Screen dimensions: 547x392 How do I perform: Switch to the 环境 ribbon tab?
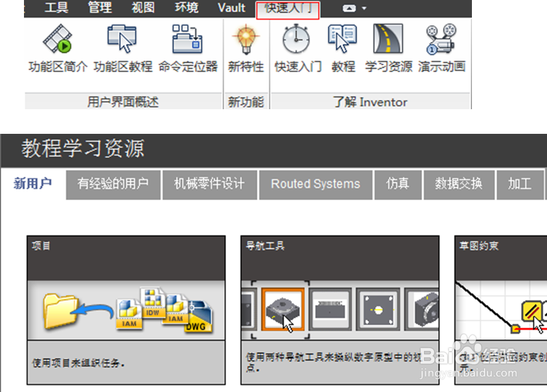187,8
